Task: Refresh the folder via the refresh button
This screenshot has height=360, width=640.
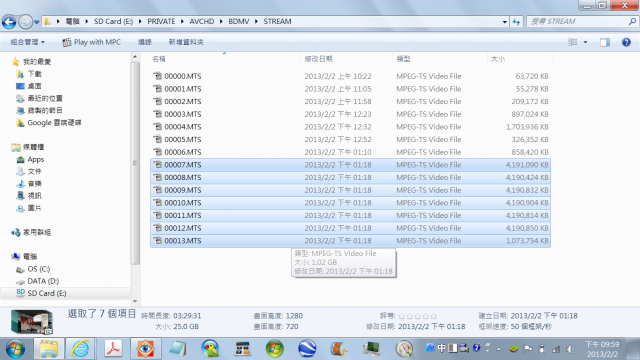Action: point(516,22)
